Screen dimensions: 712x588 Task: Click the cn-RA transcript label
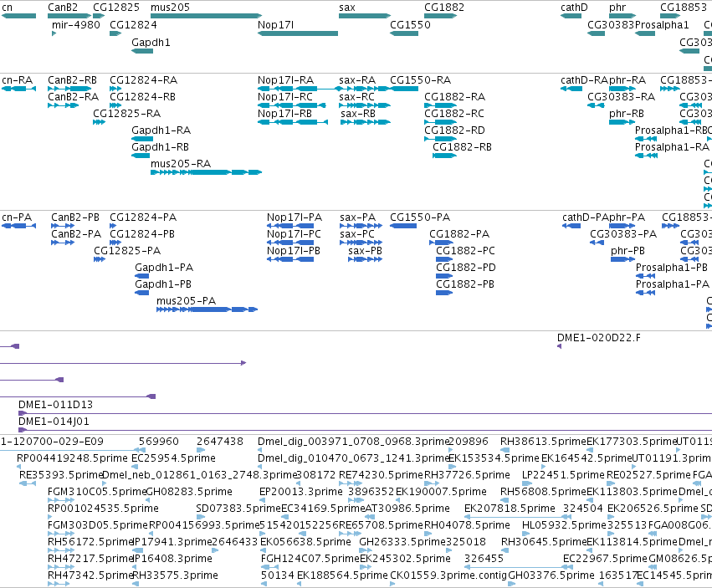point(18,80)
